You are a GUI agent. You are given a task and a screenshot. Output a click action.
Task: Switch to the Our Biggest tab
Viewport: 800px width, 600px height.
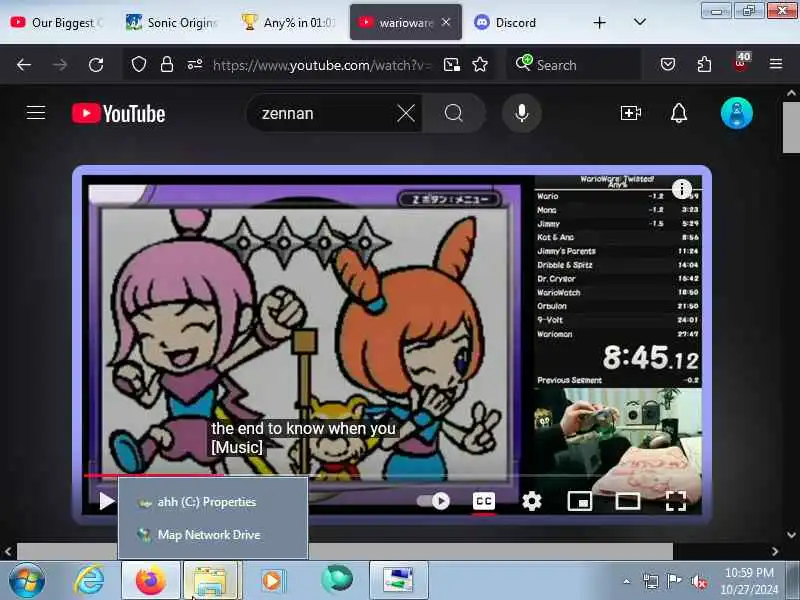click(x=57, y=22)
